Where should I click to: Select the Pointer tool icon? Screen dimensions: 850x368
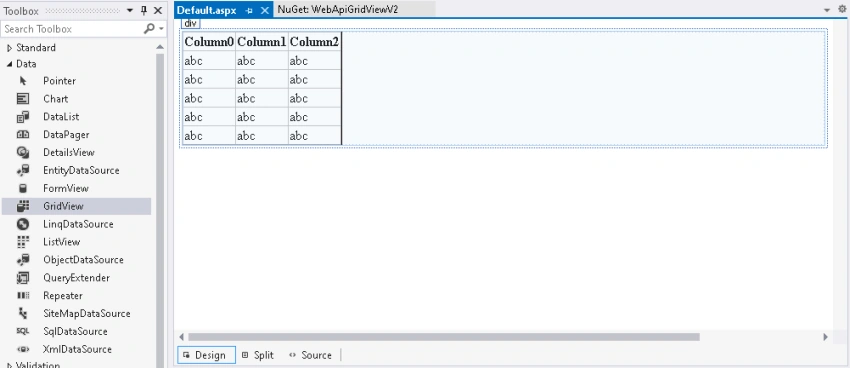point(23,81)
